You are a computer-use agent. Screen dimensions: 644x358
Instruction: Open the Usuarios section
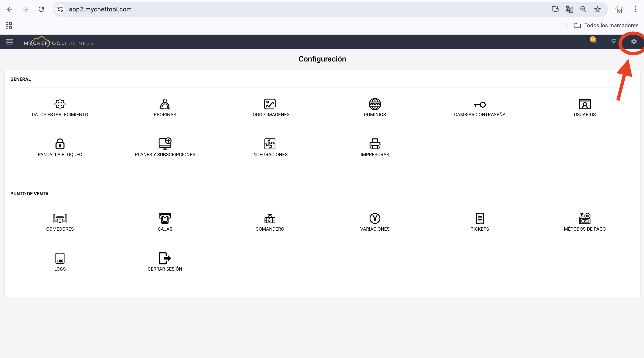pyautogui.click(x=585, y=107)
